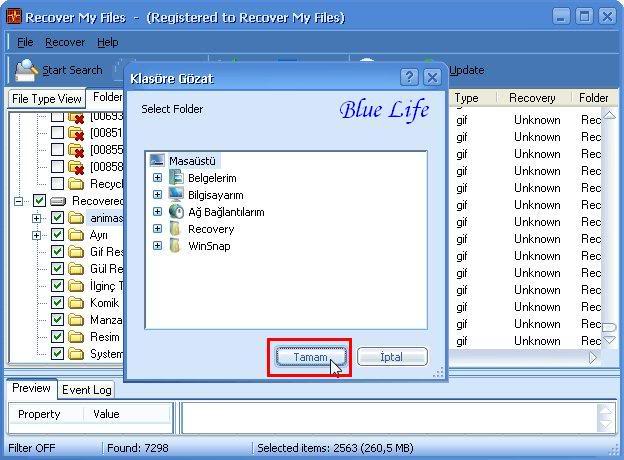Screen dimensions: 624x460
Task: Select the Komik folder in the tree
Action: click(105, 303)
